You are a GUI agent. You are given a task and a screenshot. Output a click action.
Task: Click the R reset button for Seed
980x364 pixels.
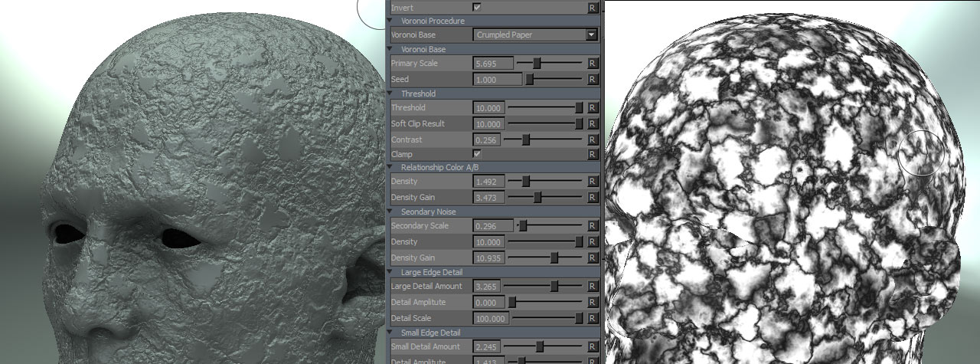[592, 80]
